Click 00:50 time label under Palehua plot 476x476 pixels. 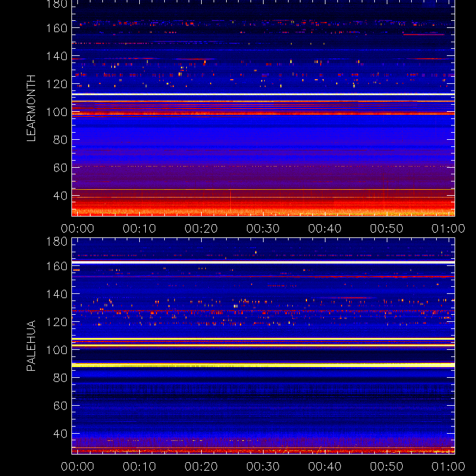point(387,466)
